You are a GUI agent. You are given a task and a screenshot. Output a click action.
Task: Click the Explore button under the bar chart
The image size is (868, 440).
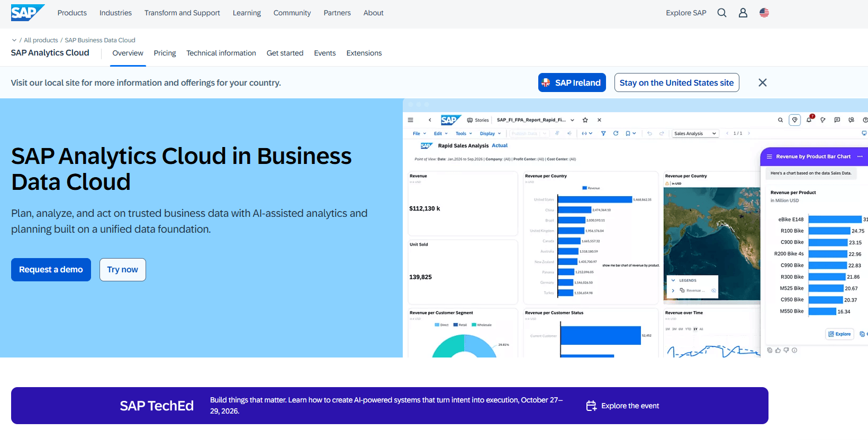point(840,334)
